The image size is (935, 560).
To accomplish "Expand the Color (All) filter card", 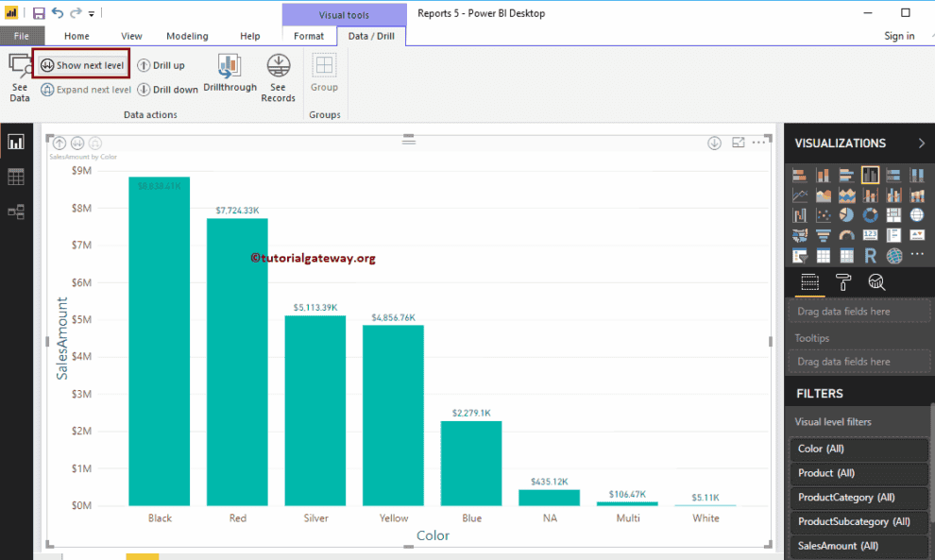I will pos(858,449).
